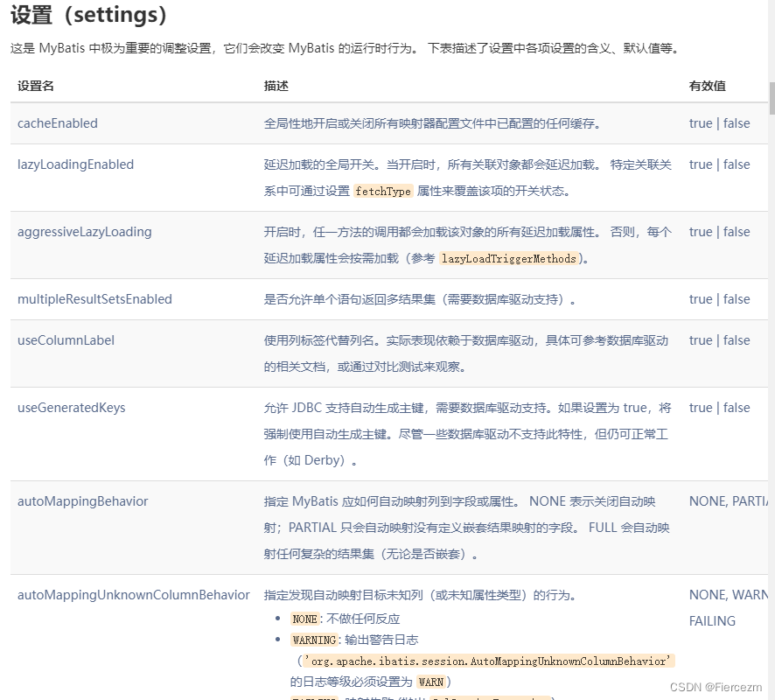
Task: Click the autoMappingUnknownColumnBehavior setting name
Action: pos(133,594)
